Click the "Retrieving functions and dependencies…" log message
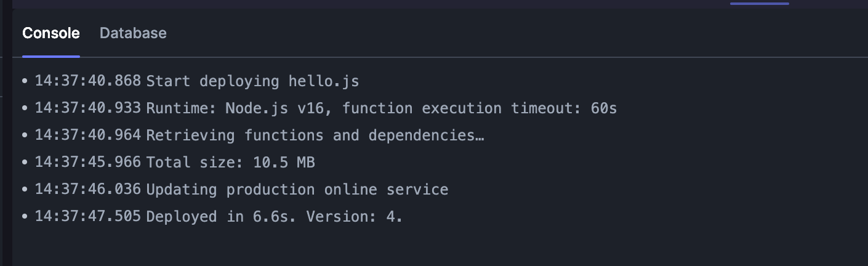Screen dimensions: 868x266 point(315,135)
